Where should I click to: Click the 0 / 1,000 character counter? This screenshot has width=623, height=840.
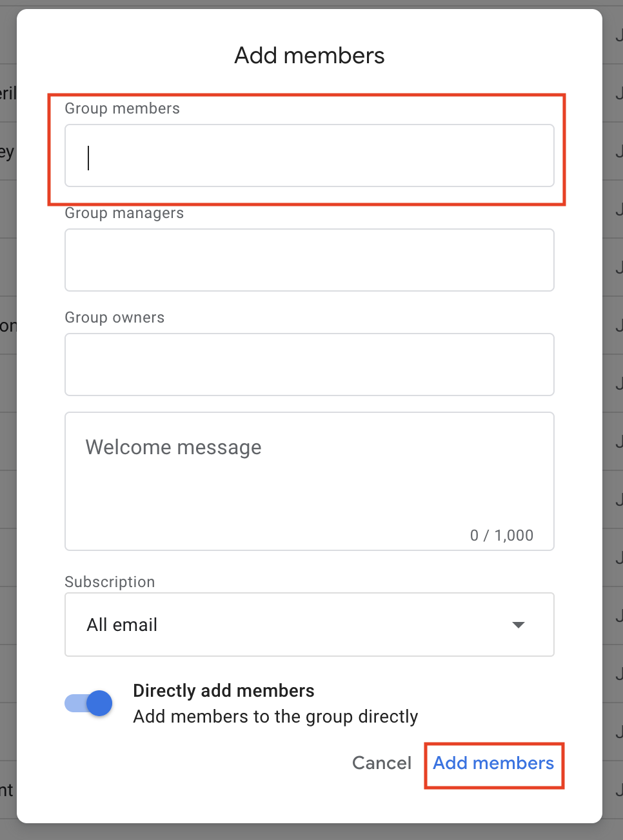tap(502, 535)
